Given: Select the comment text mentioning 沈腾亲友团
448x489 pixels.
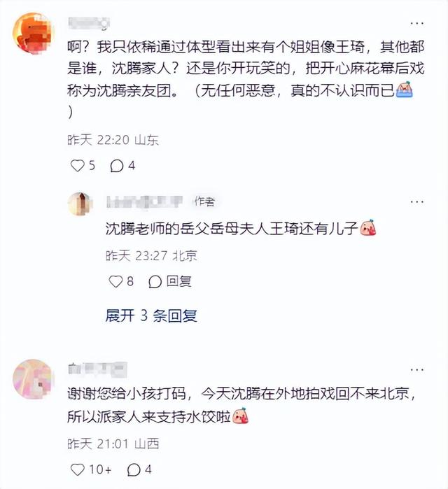Looking at the screenshot, I should tap(246, 80).
